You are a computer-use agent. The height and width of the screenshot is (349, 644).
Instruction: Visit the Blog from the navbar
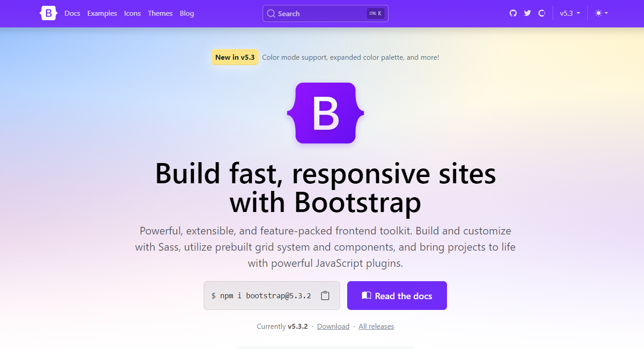click(x=187, y=13)
